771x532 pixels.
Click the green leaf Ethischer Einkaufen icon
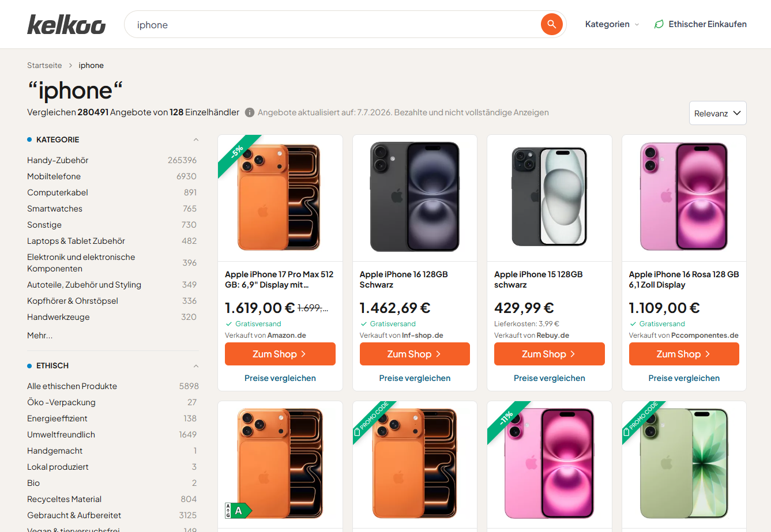[659, 24]
